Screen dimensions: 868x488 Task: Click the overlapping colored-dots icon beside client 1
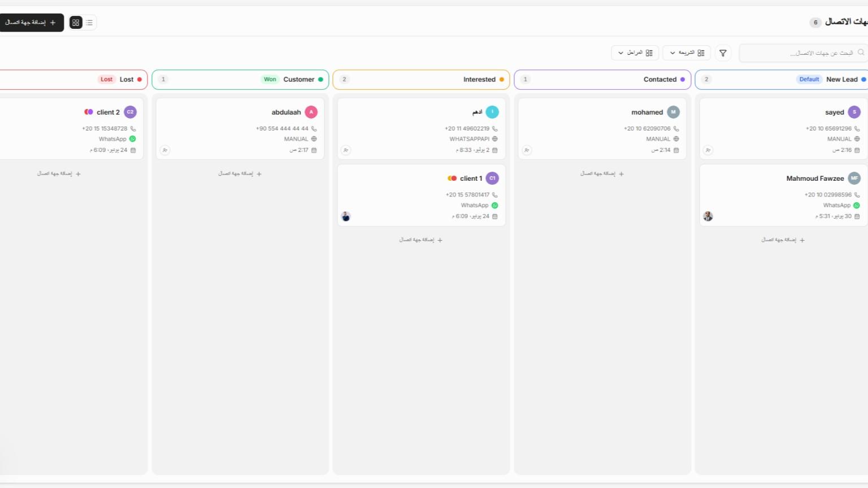coord(452,178)
